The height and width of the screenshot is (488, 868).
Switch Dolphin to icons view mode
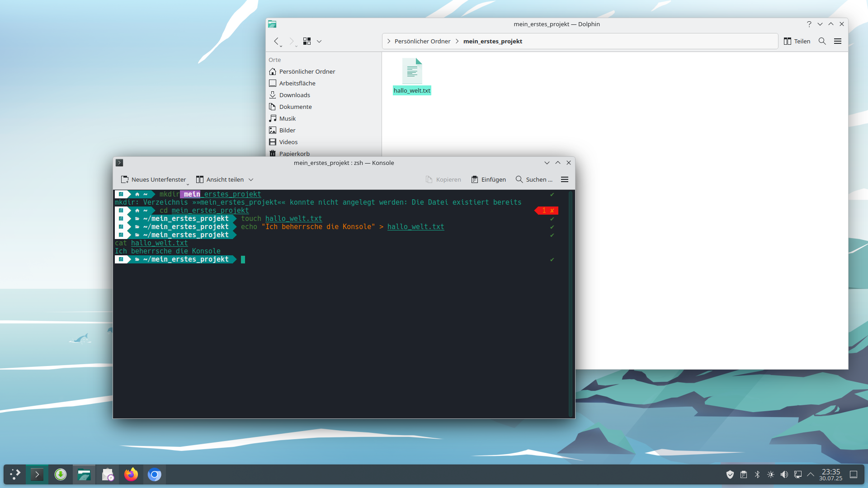click(307, 41)
